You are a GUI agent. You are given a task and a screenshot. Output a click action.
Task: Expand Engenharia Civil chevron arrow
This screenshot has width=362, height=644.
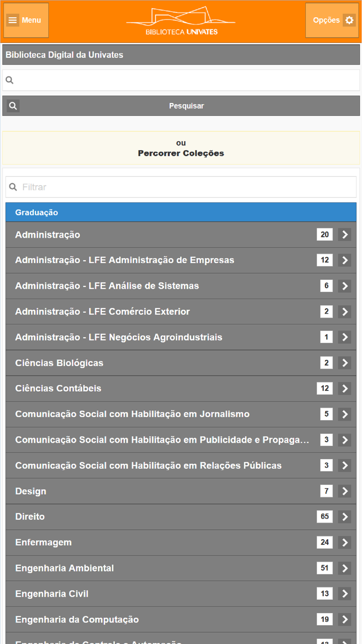tap(345, 594)
